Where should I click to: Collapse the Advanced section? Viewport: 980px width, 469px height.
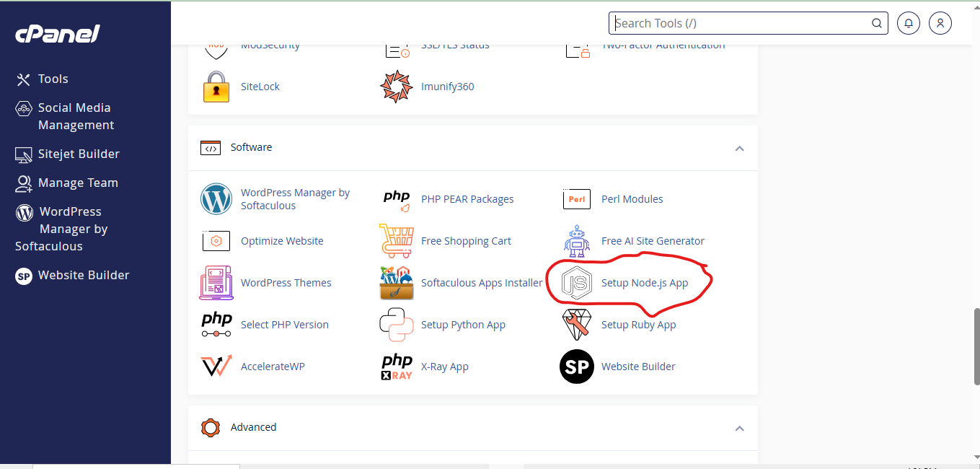[739, 428]
